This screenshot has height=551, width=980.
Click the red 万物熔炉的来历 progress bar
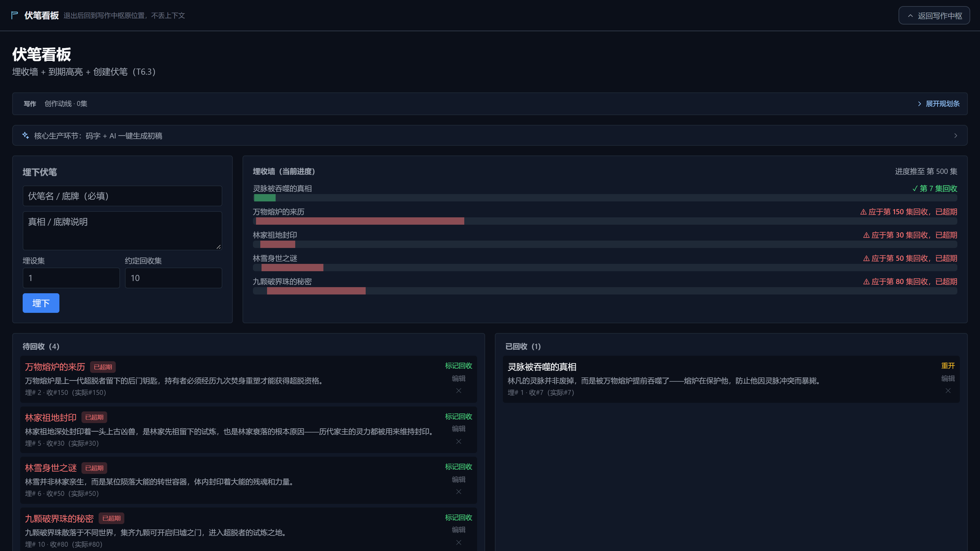pyautogui.click(x=360, y=221)
